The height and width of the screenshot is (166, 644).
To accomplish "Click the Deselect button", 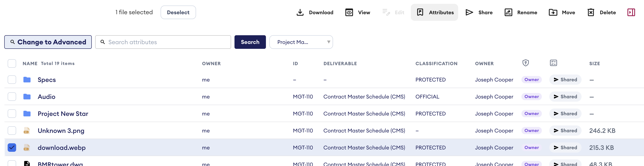I will [x=178, y=12].
